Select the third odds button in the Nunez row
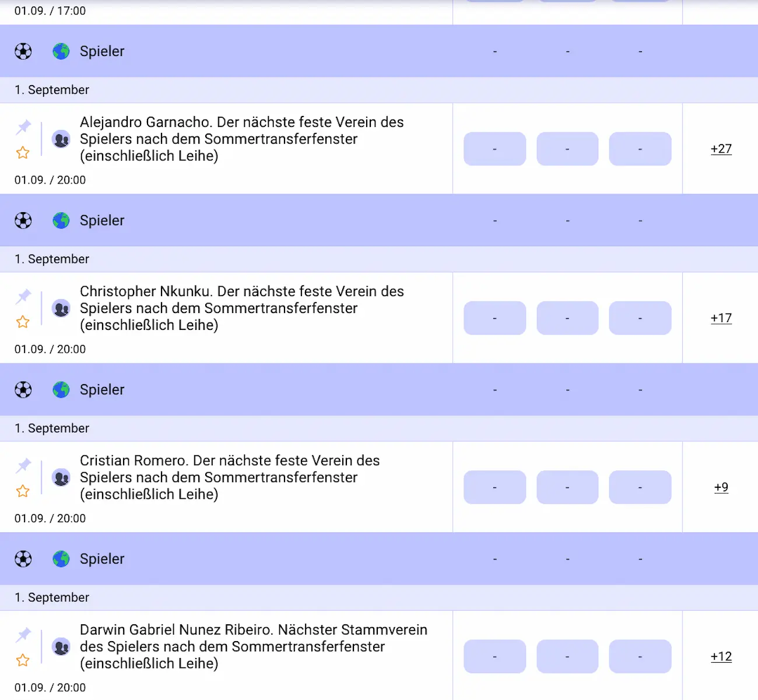Viewport: 758px width, 700px height. click(x=640, y=656)
